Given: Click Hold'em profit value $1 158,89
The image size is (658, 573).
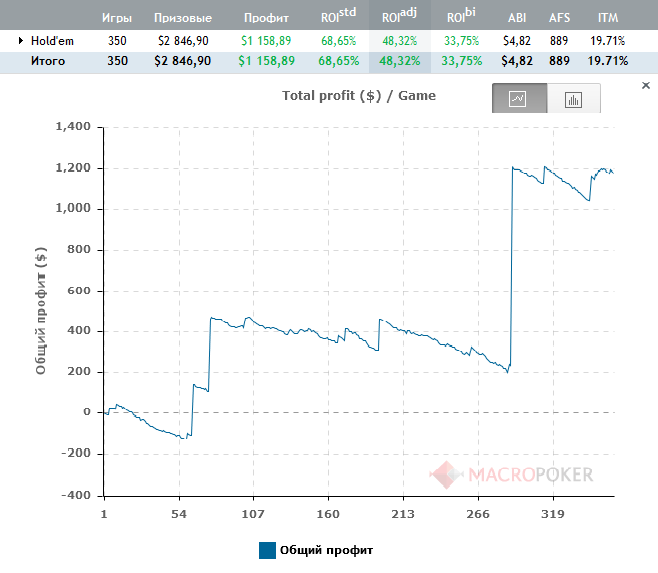Looking at the screenshot, I should tap(266, 41).
